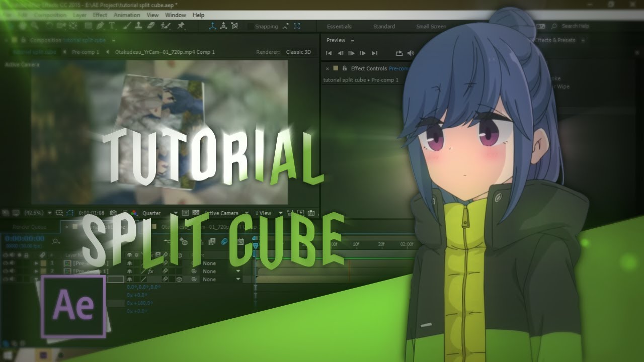Open the Quarter resolution dropdown
Viewport: 644px width, 362px height.
tap(160, 213)
